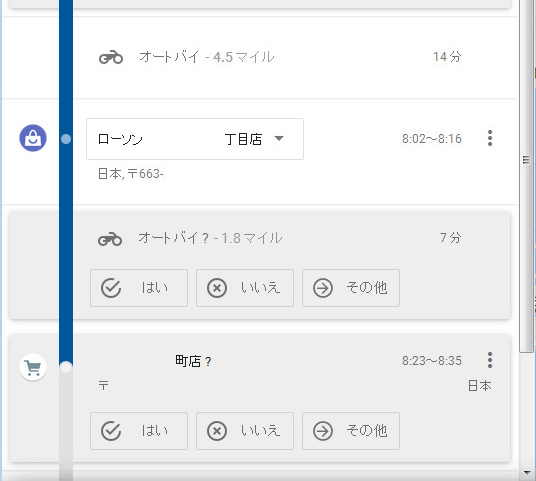This screenshot has height=481, width=536.
Task: Click the purple shopping bag place icon
Action: (x=33, y=138)
